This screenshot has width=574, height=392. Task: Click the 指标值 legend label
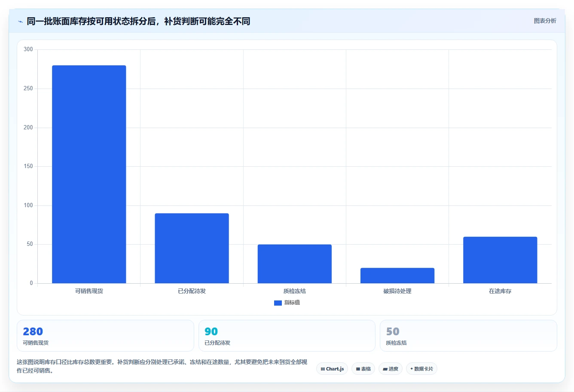pyautogui.click(x=292, y=303)
